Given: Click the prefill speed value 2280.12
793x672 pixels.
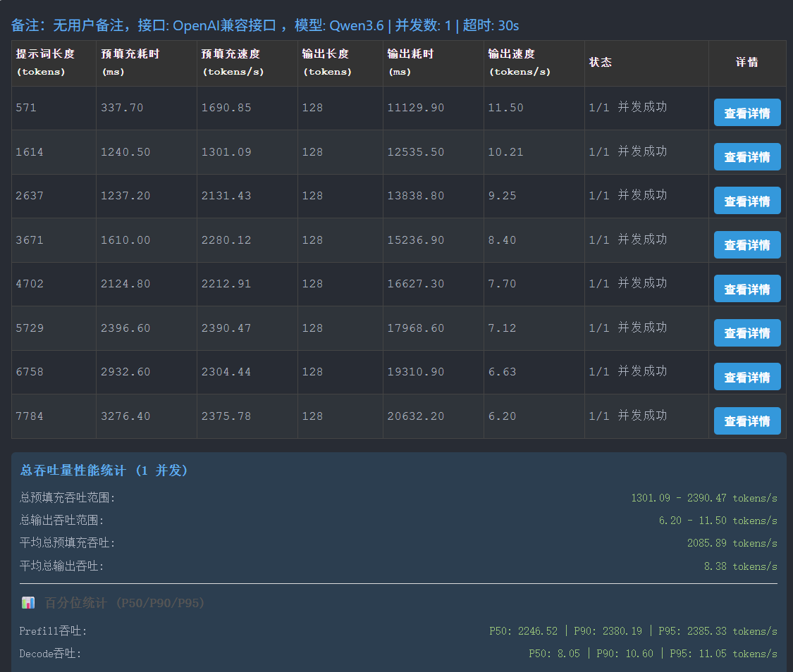Looking at the screenshot, I should [226, 240].
